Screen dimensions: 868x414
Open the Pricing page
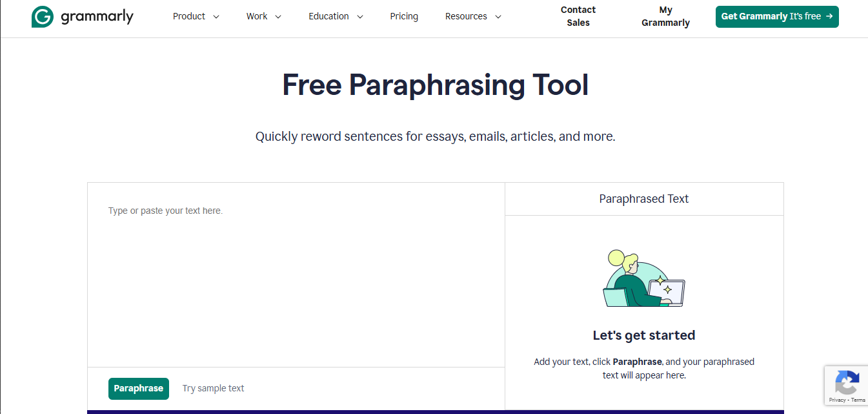(x=404, y=16)
